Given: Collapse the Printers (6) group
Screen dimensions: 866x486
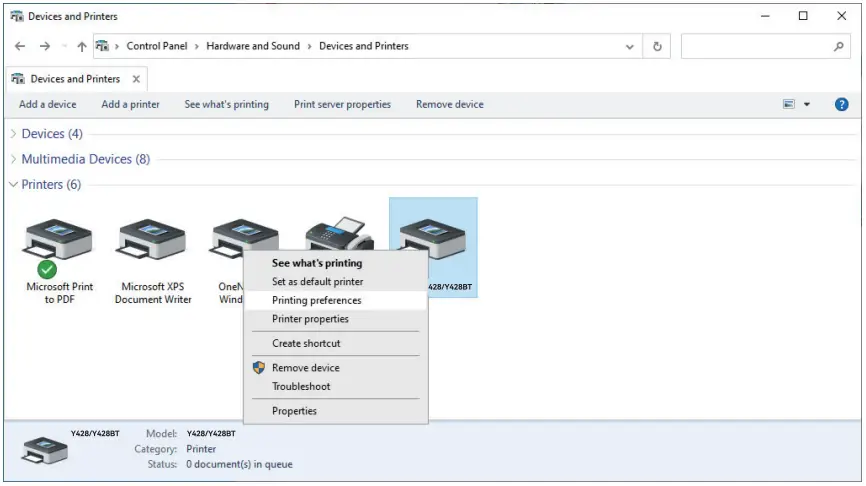Looking at the screenshot, I should click(x=13, y=184).
